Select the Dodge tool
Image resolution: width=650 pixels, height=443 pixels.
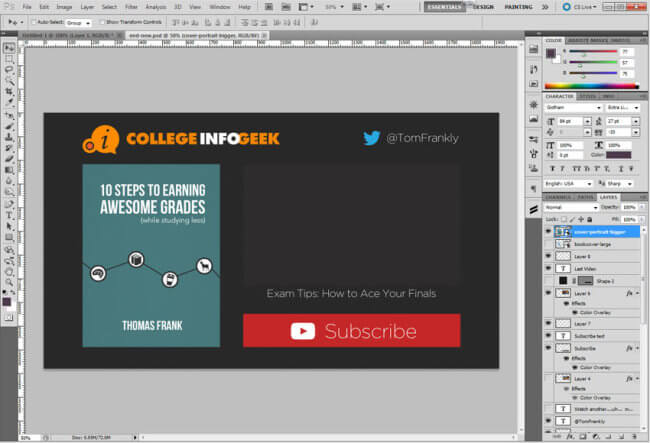[x=9, y=192]
